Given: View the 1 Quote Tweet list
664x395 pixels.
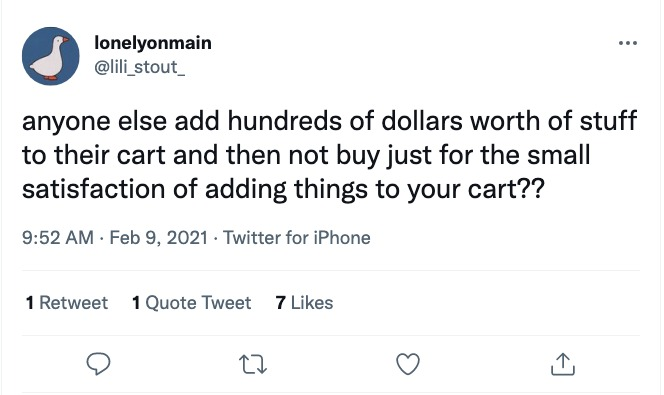Looking at the screenshot, I should 191,303.
